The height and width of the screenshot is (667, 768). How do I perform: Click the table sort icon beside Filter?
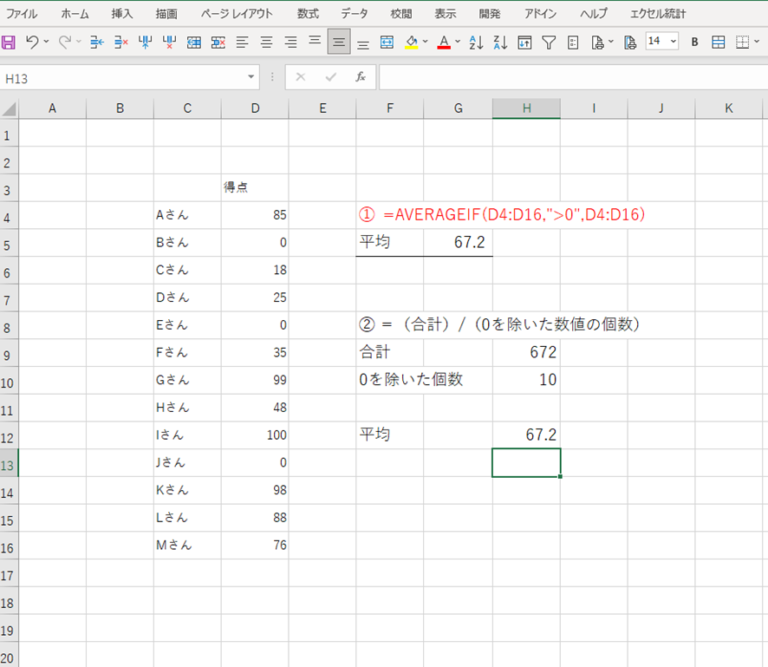point(525,43)
